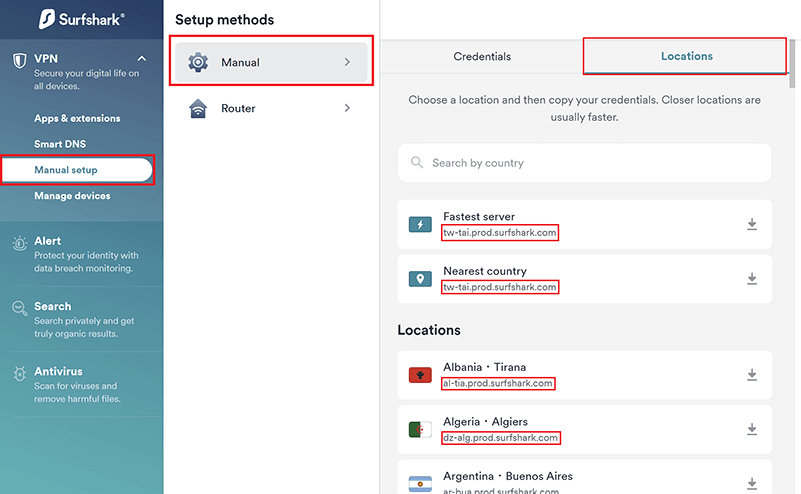Open the Manual setup method arrow
Image resolution: width=801 pixels, height=494 pixels.
pos(347,62)
